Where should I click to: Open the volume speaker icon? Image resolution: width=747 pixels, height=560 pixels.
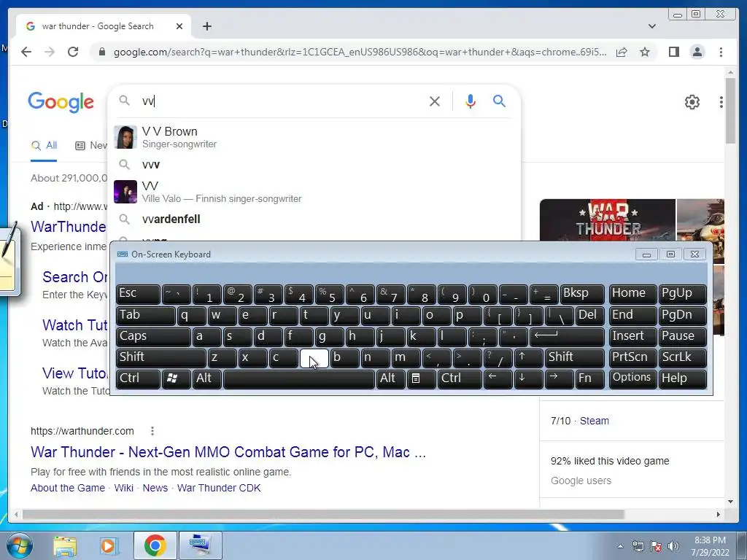(673, 546)
